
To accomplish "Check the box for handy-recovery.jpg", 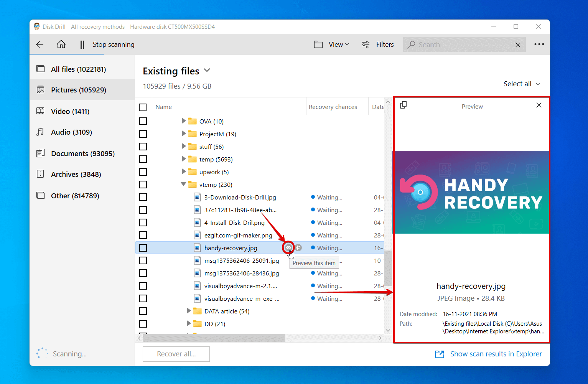I will (x=143, y=248).
